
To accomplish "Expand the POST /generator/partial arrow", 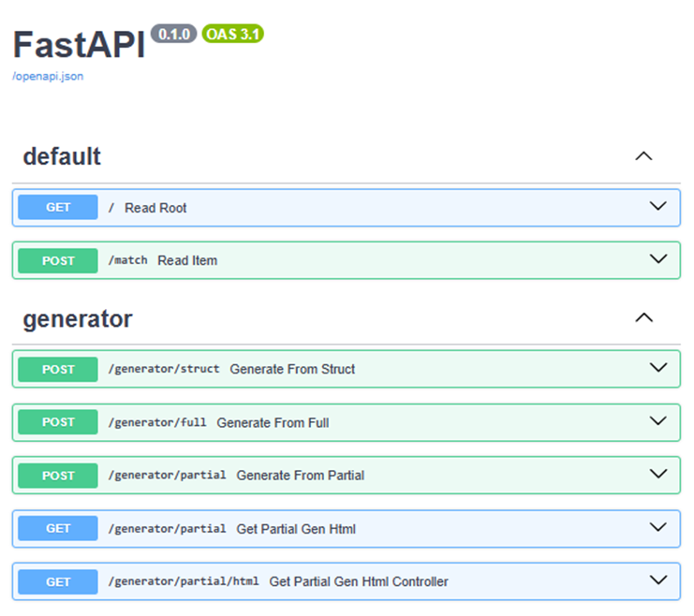I will [x=657, y=474].
